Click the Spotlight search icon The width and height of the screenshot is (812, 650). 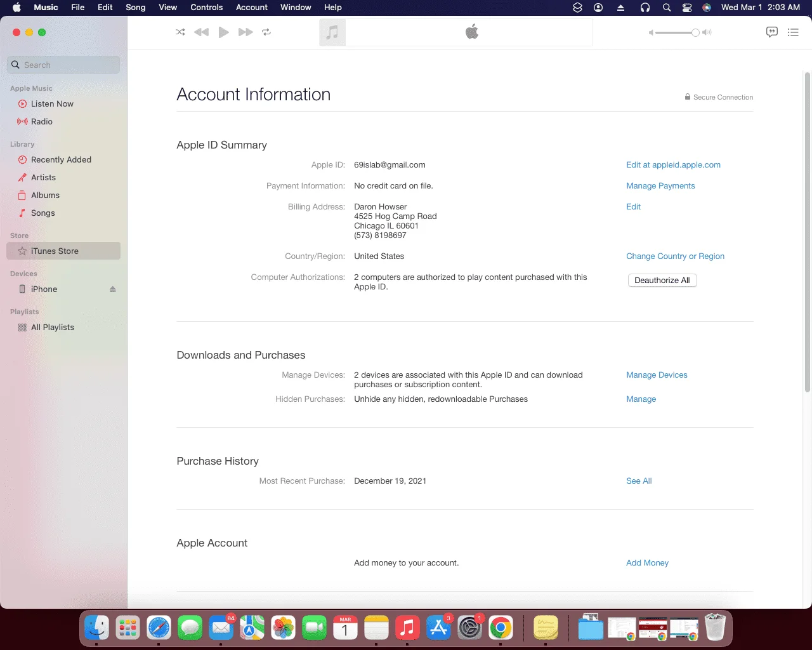point(667,8)
